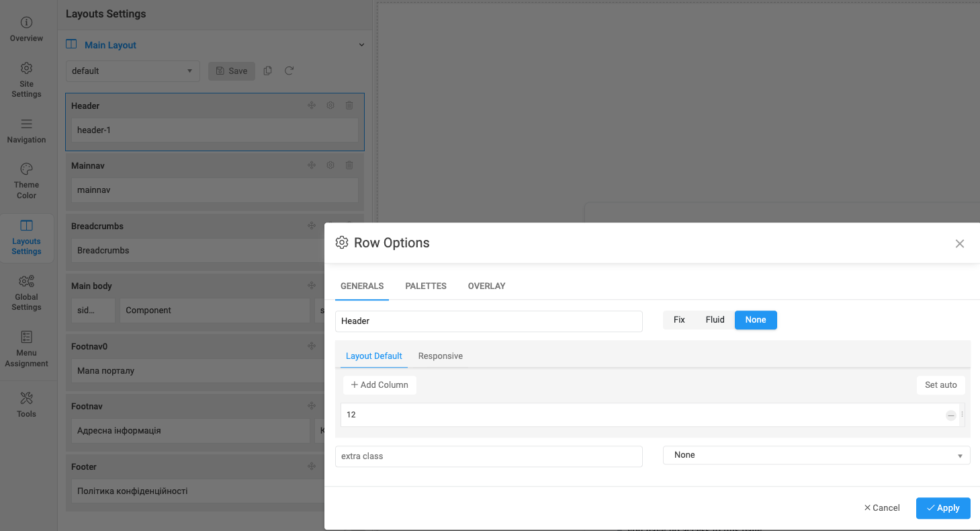The image size is (980, 531).
Task: Open the Overview sidebar icon
Action: [26, 23]
